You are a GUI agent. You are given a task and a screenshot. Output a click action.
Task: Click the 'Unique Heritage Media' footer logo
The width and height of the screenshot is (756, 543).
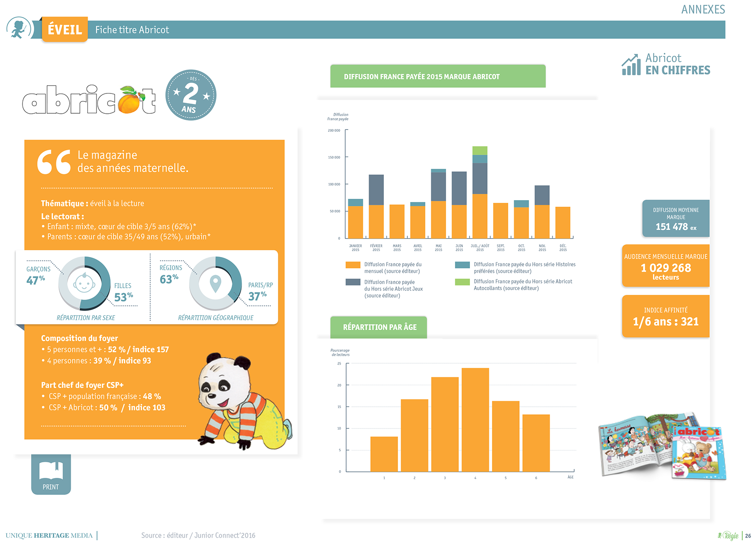coord(49,536)
